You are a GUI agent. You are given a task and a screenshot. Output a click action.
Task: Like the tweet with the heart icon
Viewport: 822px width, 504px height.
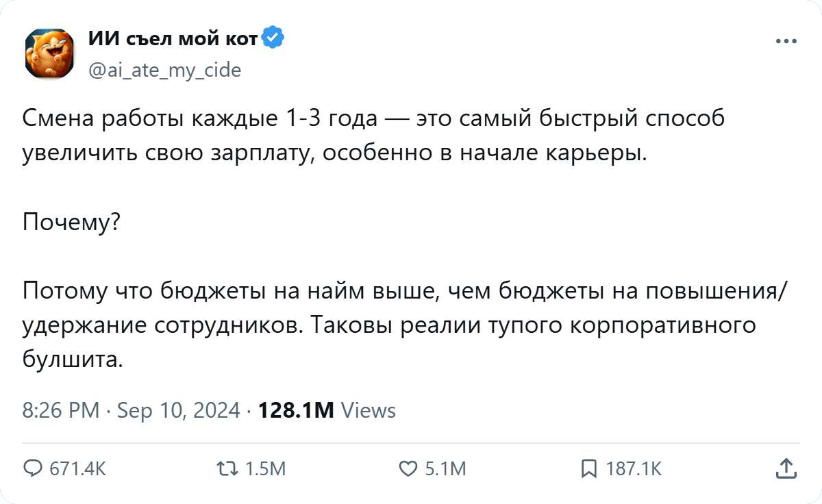tap(408, 468)
